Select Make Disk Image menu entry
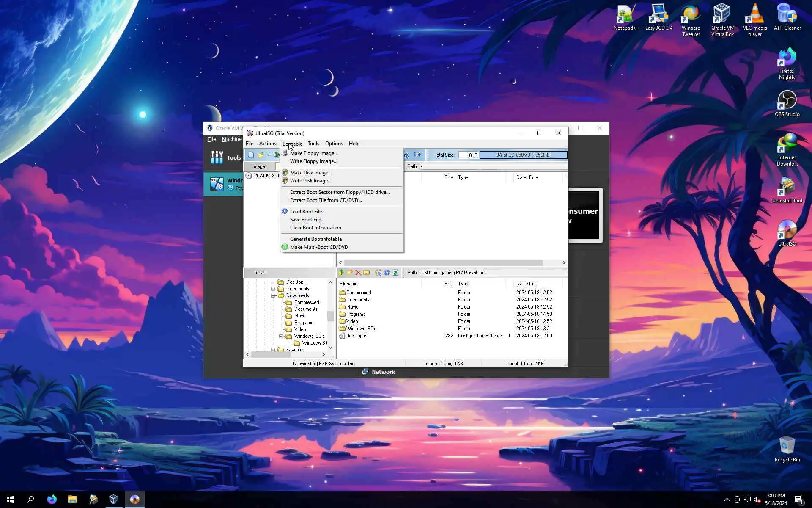This screenshot has width=812, height=508. click(x=311, y=173)
